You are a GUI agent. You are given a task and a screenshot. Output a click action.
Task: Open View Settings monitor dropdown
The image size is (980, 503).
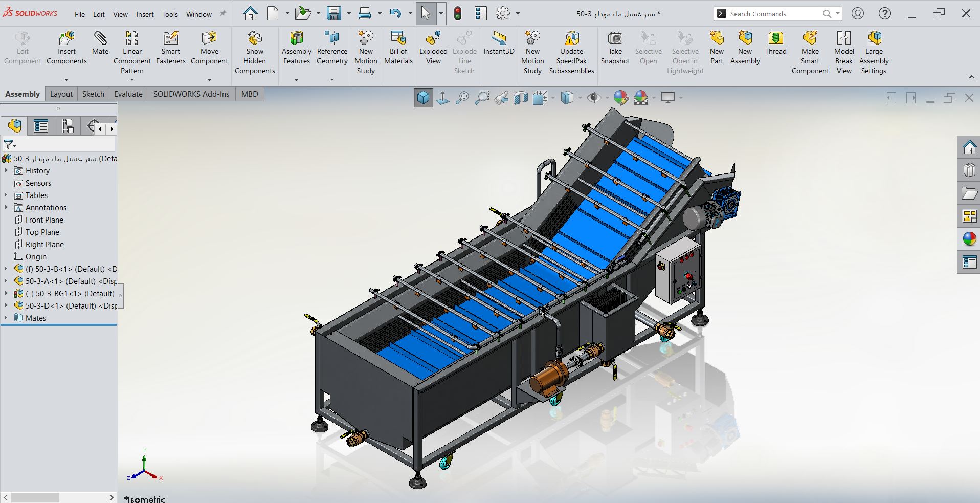coord(681,98)
